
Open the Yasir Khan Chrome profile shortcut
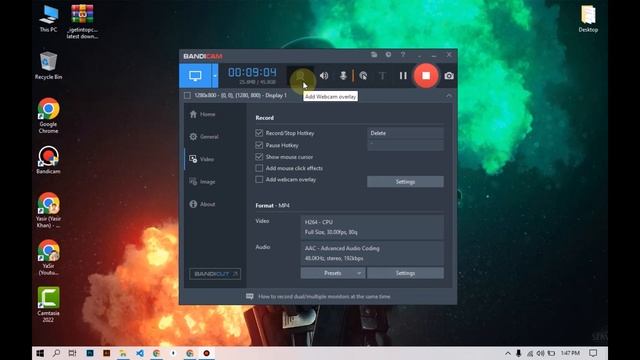pos(49,210)
